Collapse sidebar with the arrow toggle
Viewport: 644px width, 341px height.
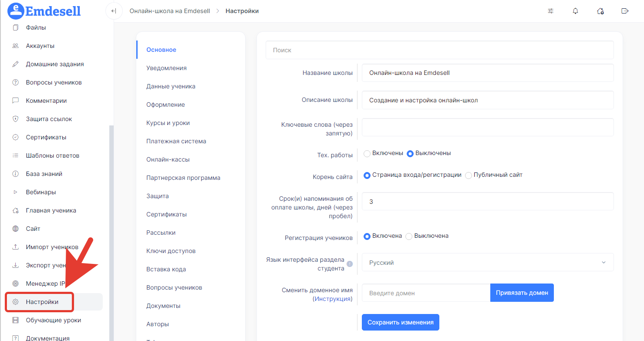[x=114, y=11]
